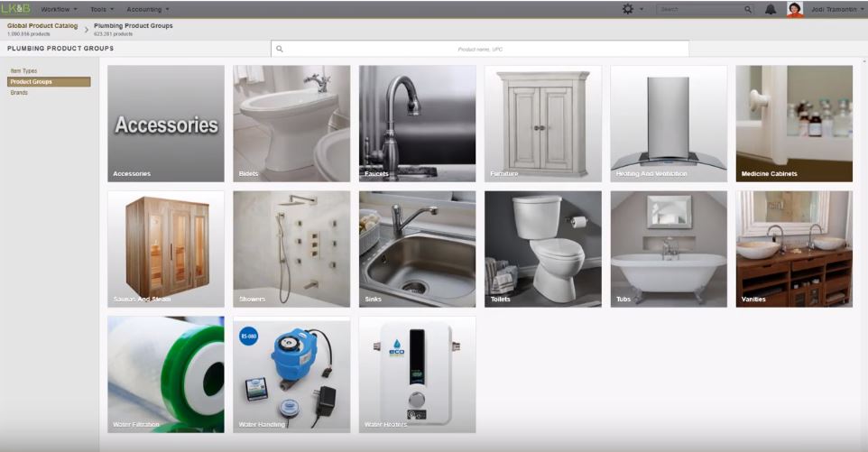The height and width of the screenshot is (452, 868).
Task: Click the LK&B logo
Action: click(15, 9)
